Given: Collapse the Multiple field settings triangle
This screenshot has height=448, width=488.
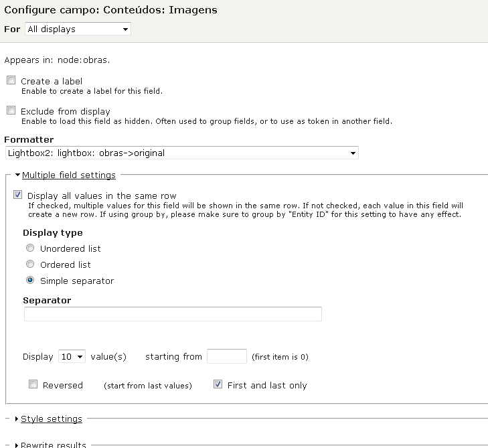Looking at the screenshot, I should point(18,175).
